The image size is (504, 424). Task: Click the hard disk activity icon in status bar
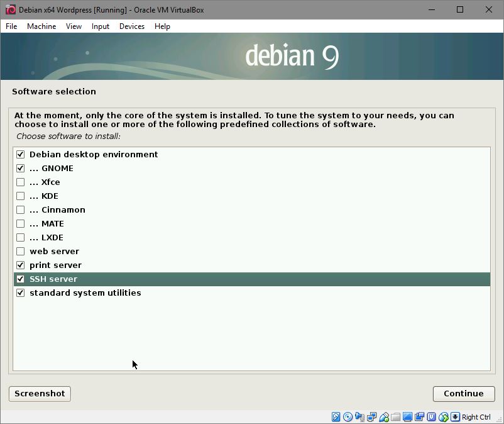336,417
